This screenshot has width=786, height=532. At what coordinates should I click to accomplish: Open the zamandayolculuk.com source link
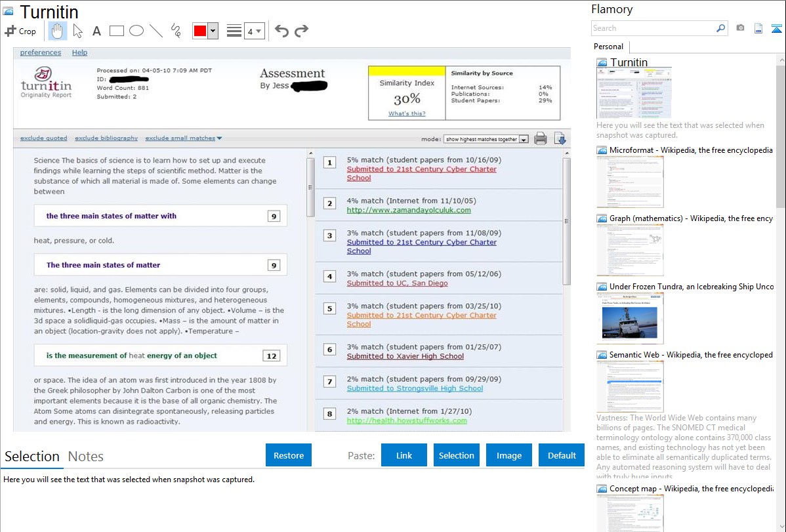pos(409,210)
